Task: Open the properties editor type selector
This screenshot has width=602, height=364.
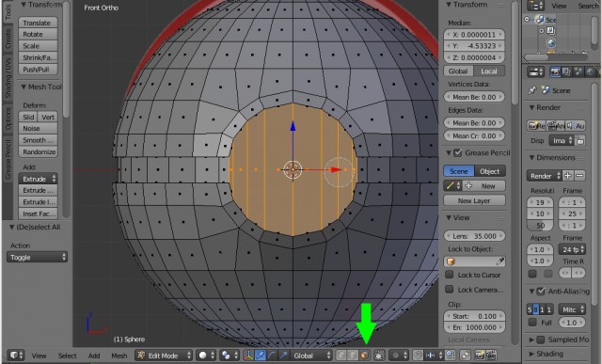Action: click(x=535, y=71)
